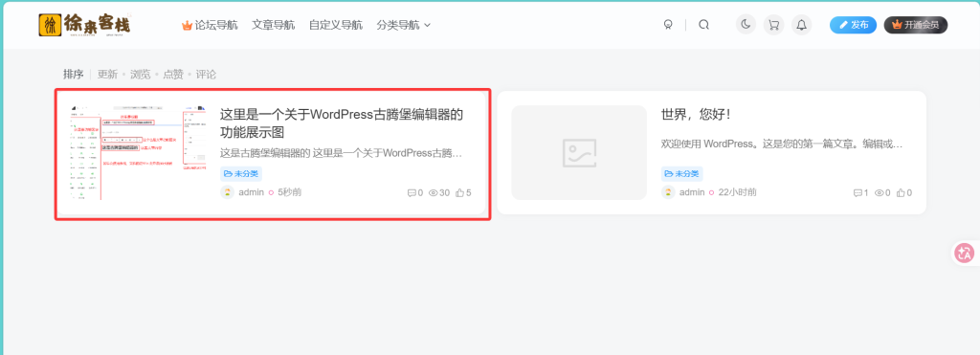The height and width of the screenshot is (355, 980).
Task: Open placeholder thumbnail of 世界，您好 post
Action: tap(579, 152)
